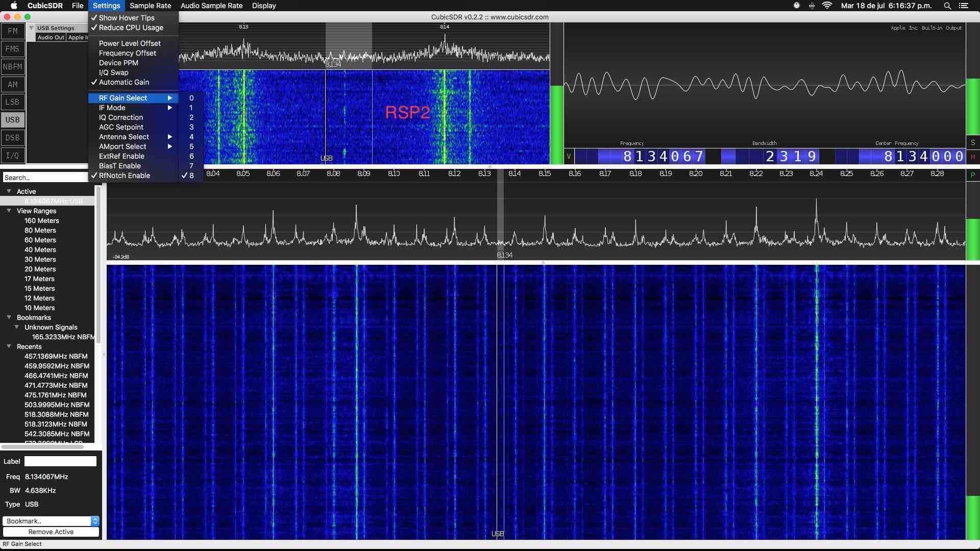Image resolution: width=980 pixels, height=551 pixels.
Task: Open macOS Spotlight search
Action: (947, 6)
